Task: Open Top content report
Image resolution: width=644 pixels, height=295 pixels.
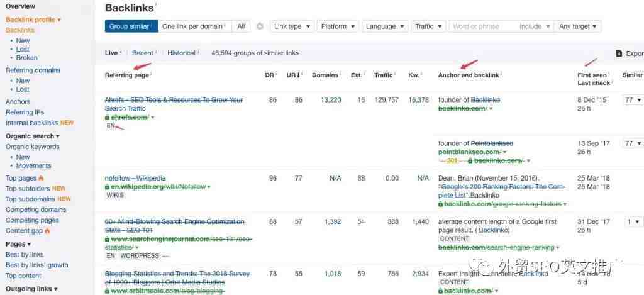Action: [x=23, y=276]
